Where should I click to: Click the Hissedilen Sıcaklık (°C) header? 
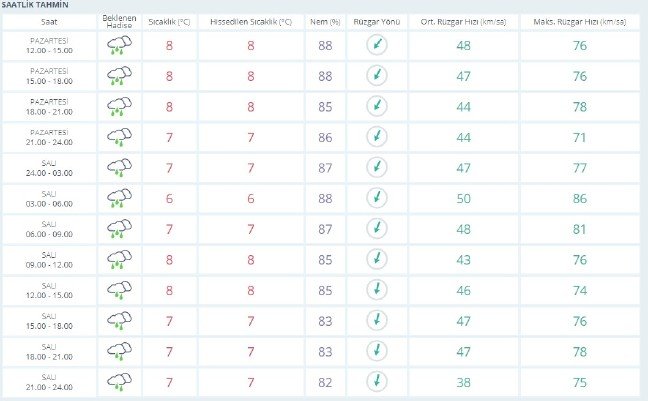point(251,20)
